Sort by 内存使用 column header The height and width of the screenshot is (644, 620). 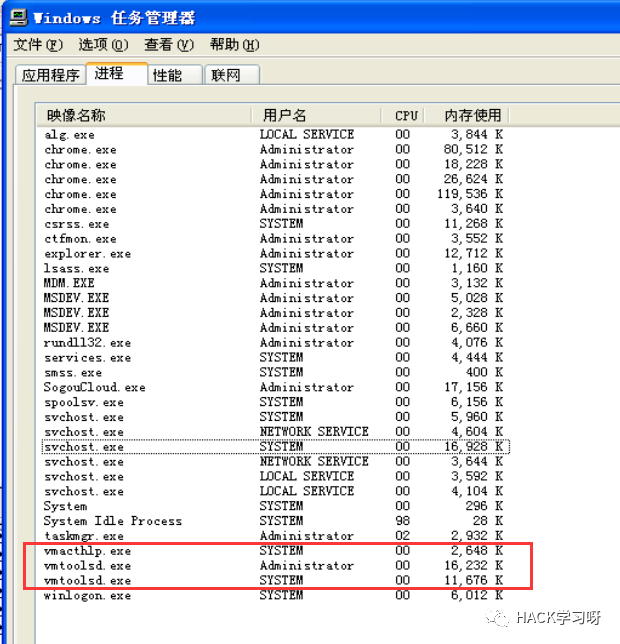coord(467,115)
